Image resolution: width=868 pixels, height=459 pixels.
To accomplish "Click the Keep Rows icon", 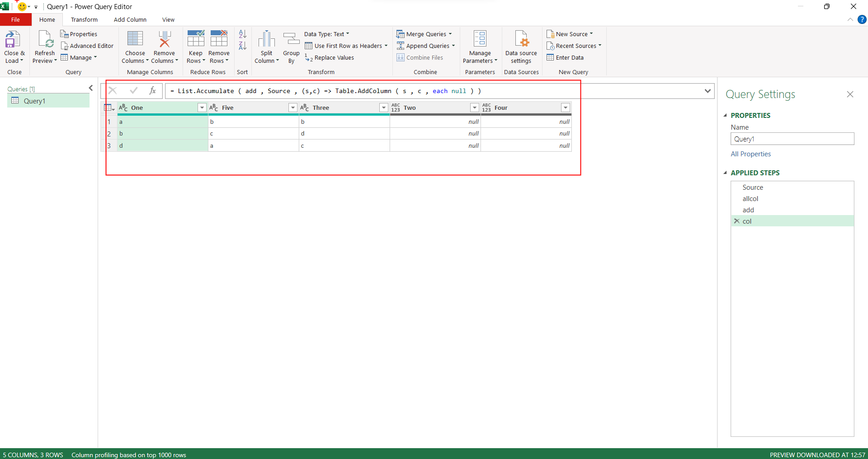I will tap(196, 38).
